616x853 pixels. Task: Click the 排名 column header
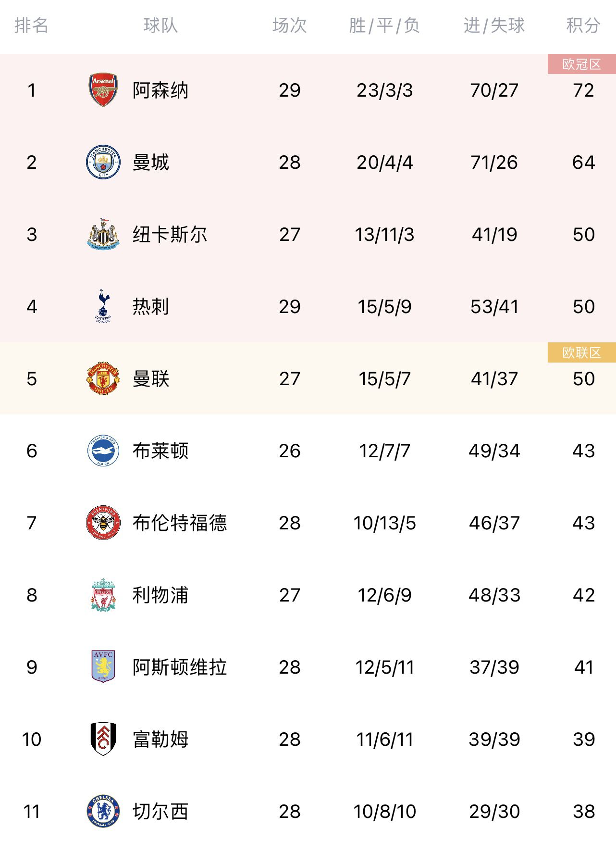[x=32, y=25]
